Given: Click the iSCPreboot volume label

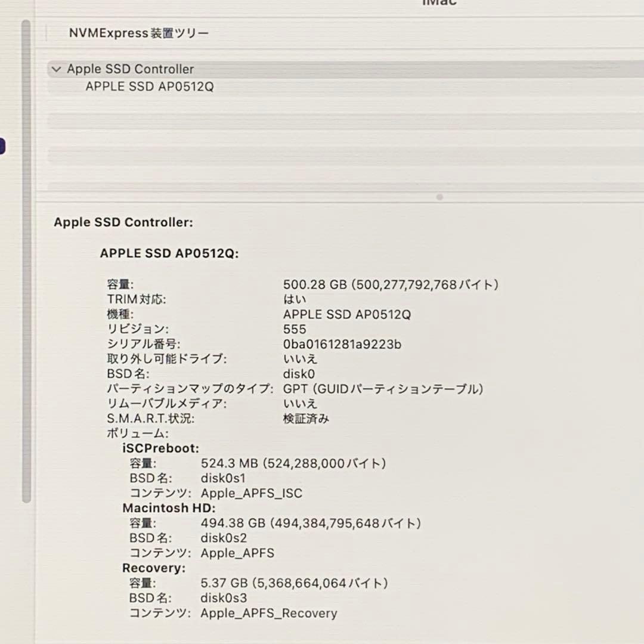Looking at the screenshot, I should 158,448.
